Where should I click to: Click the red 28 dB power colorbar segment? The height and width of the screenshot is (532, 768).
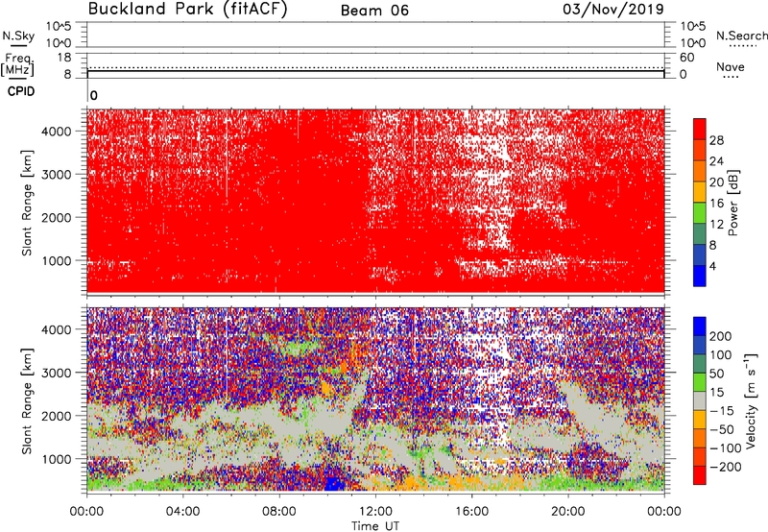[700, 129]
